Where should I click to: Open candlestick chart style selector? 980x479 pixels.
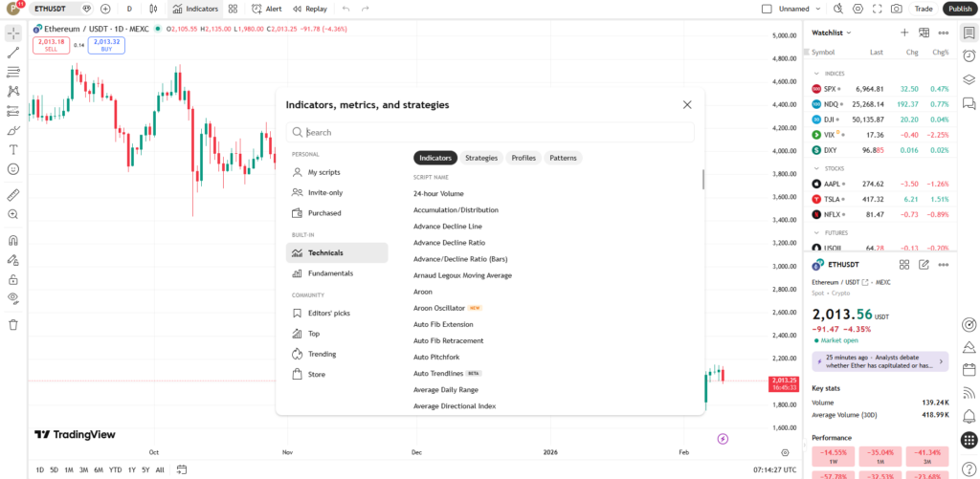point(153,9)
